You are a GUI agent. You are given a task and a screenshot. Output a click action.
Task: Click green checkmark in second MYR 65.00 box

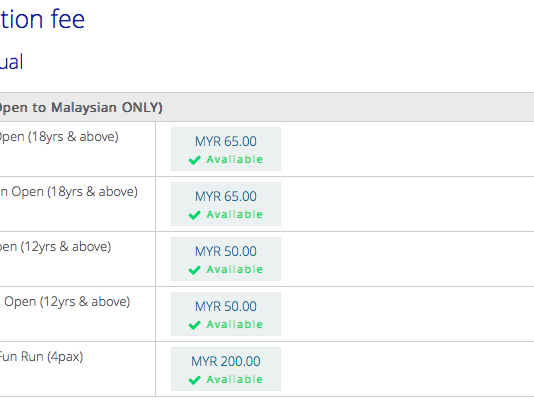click(x=194, y=215)
